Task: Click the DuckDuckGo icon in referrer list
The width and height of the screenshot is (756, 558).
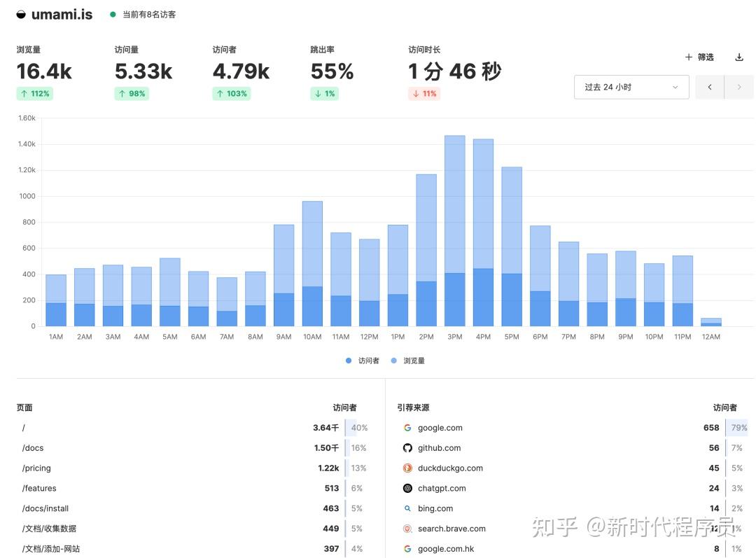Action: point(407,468)
